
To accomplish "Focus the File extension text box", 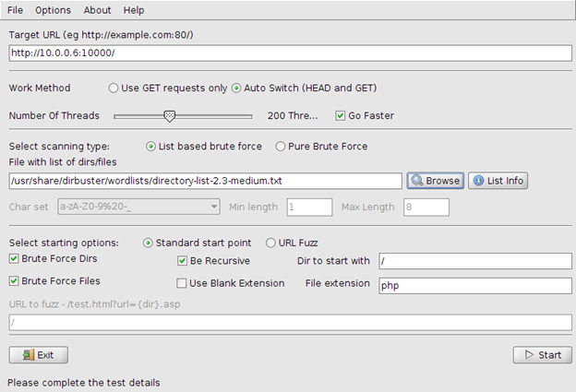I will pyautogui.click(x=474, y=285).
